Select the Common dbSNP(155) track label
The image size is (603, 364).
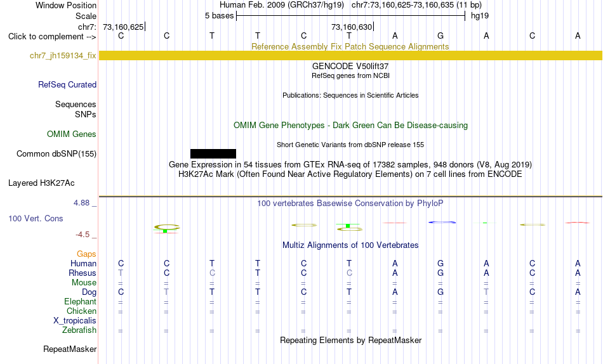click(56, 153)
